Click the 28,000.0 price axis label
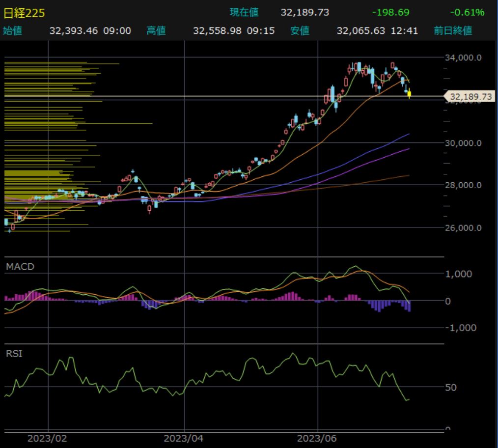This screenshot has width=498, height=448. click(x=464, y=185)
